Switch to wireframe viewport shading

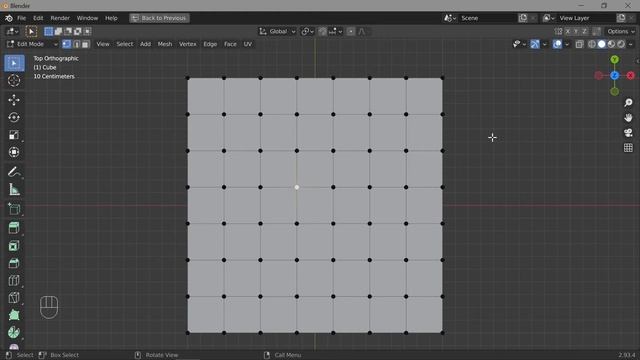[x=592, y=44]
